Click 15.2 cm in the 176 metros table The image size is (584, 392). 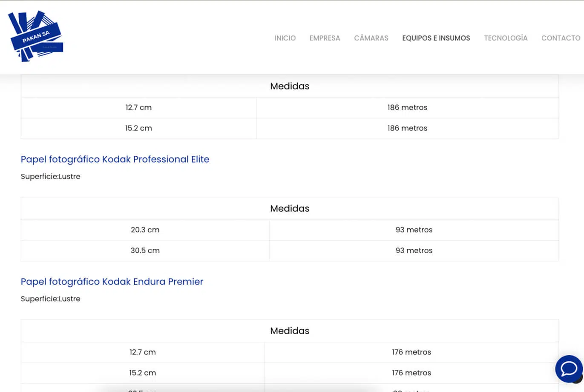point(143,373)
